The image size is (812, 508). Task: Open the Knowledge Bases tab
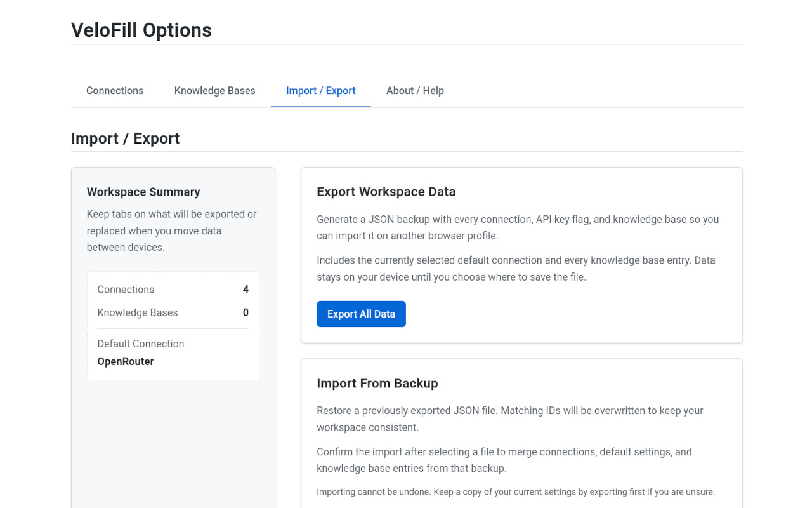tap(214, 90)
